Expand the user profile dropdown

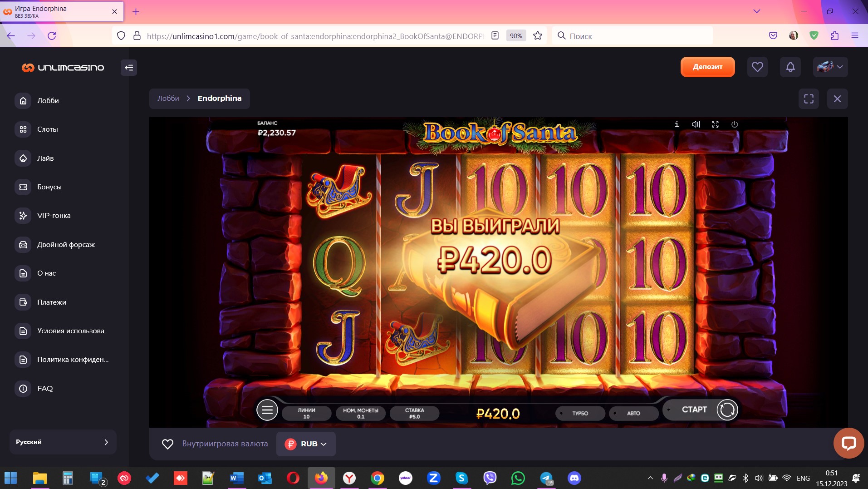(x=830, y=67)
